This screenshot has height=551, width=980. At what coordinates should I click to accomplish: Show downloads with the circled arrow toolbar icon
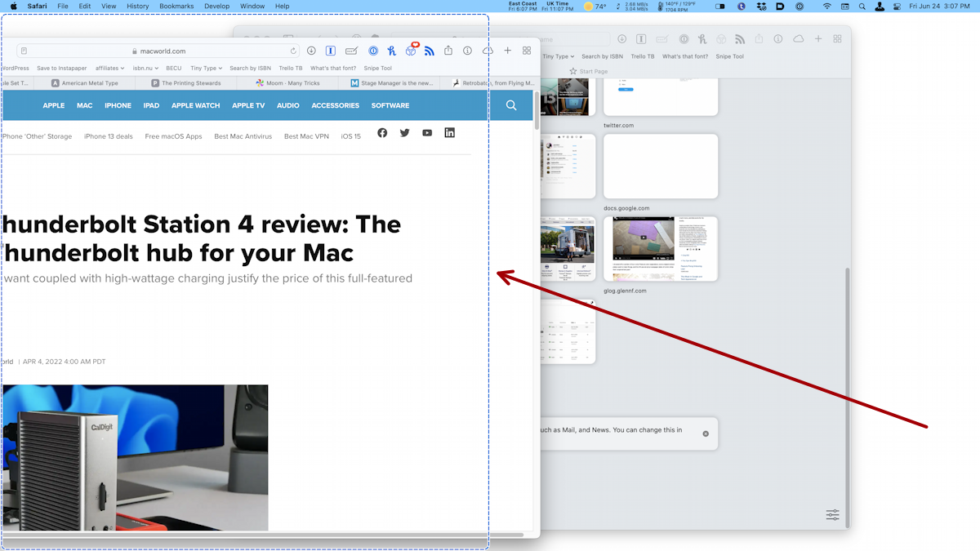[311, 50]
